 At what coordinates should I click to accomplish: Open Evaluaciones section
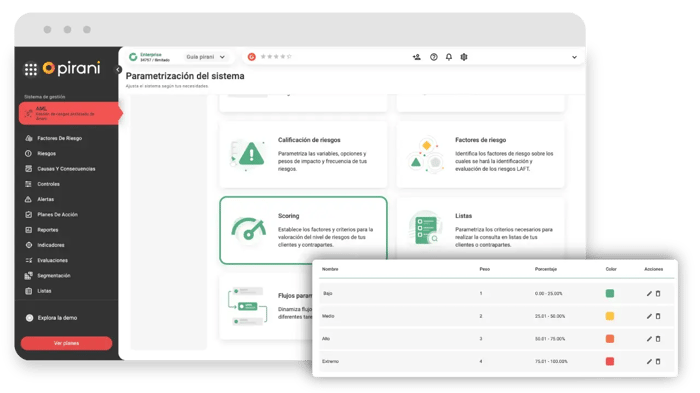[x=52, y=260]
